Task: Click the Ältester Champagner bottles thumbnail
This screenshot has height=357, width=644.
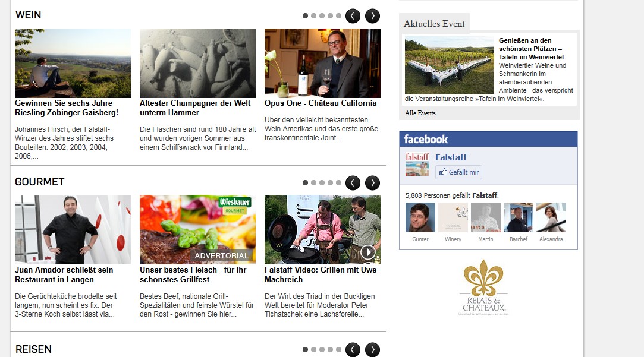Action: 197,63
